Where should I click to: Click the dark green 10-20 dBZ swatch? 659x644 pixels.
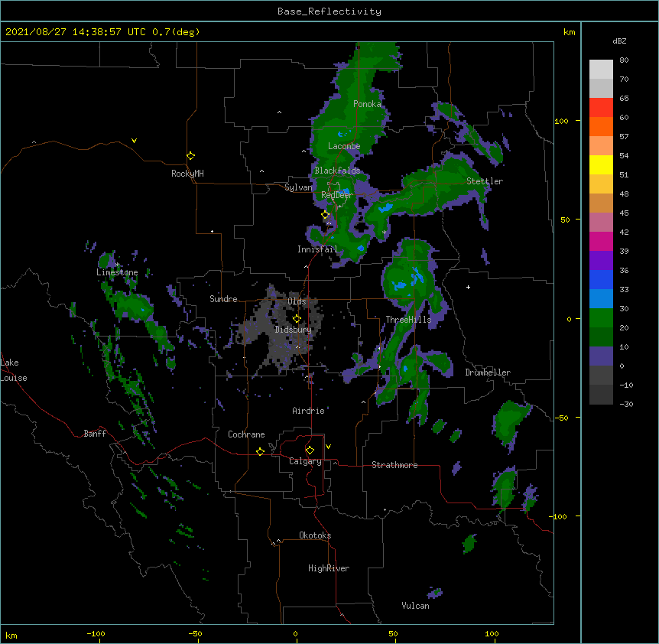point(601,337)
